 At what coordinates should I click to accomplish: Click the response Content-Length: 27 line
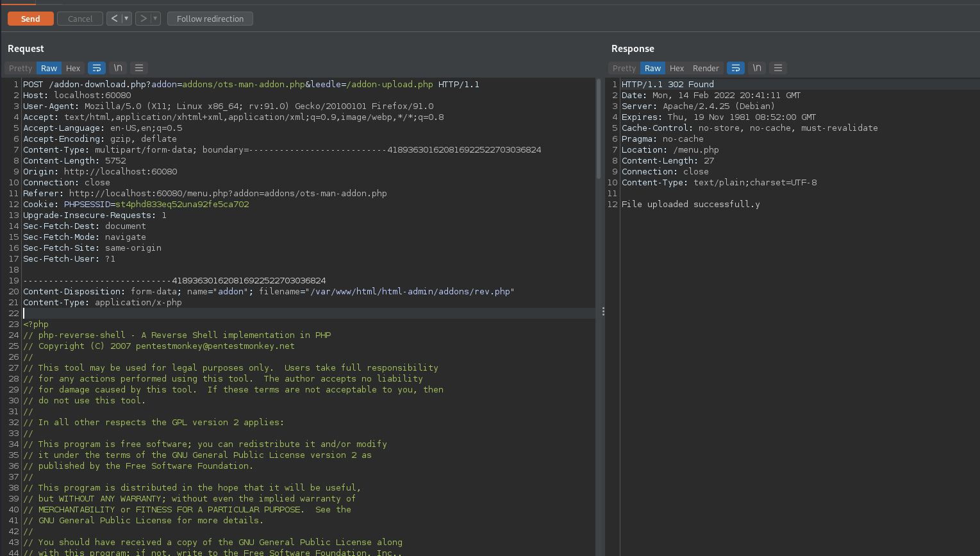[668, 160]
